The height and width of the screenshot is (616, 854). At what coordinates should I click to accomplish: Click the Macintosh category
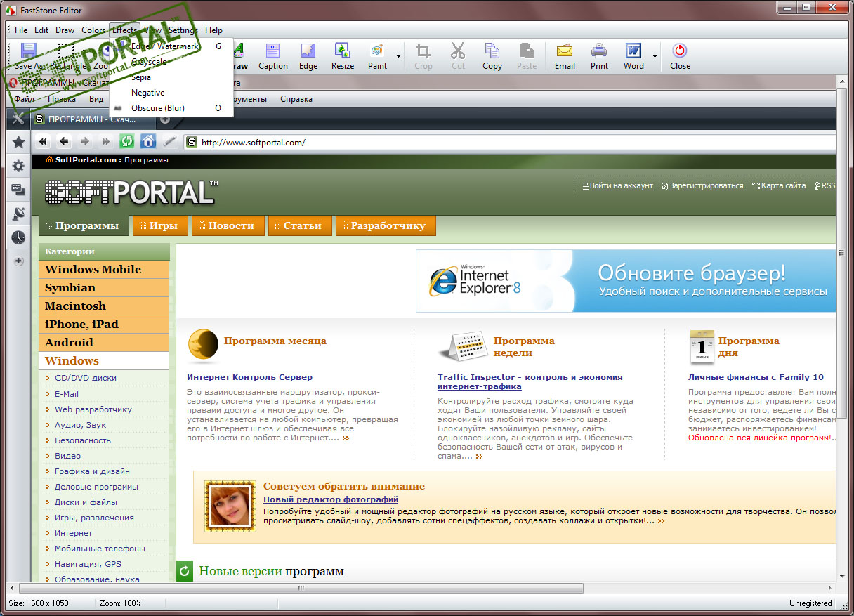104,306
